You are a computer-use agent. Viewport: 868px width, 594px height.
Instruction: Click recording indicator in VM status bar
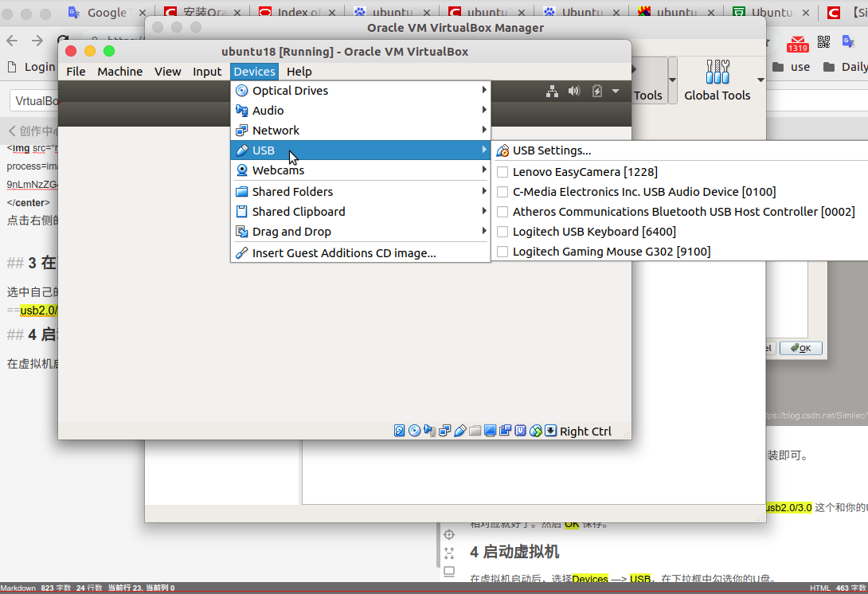pos(505,431)
